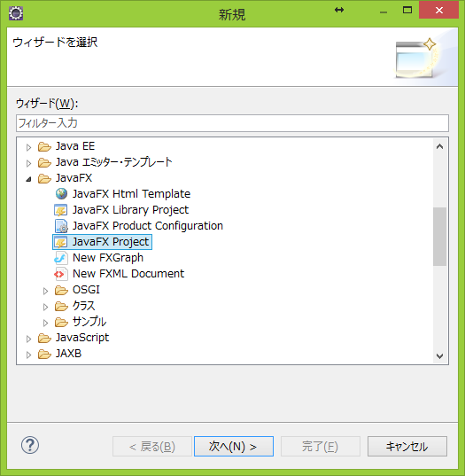The width and height of the screenshot is (465, 476).
Task: Click the < 戻る(B) button
Action: pos(152,446)
